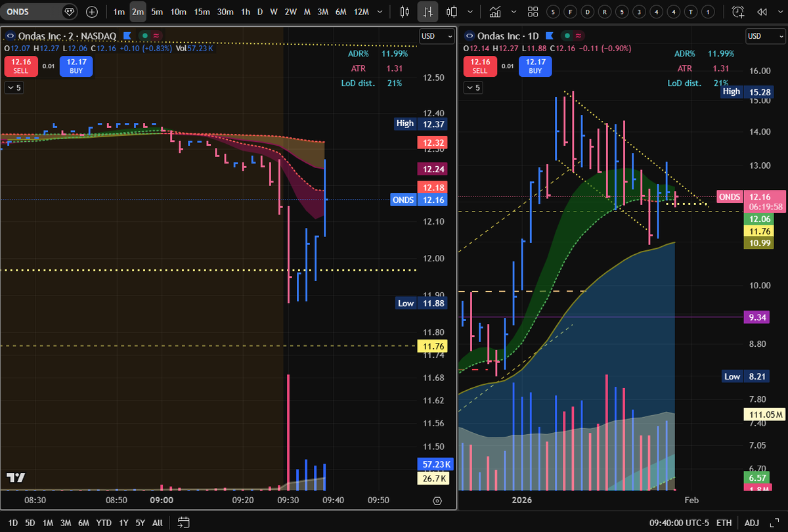Image resolution: width=788 pixels, height=532 pixels.
Task: Choose the W weekly interval
Action: (274, 12)
